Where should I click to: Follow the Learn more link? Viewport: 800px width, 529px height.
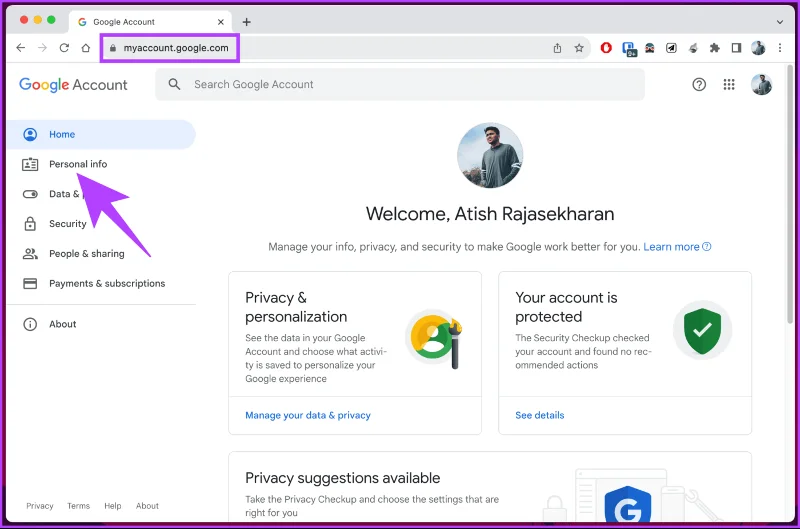click(x=677, y=247)
